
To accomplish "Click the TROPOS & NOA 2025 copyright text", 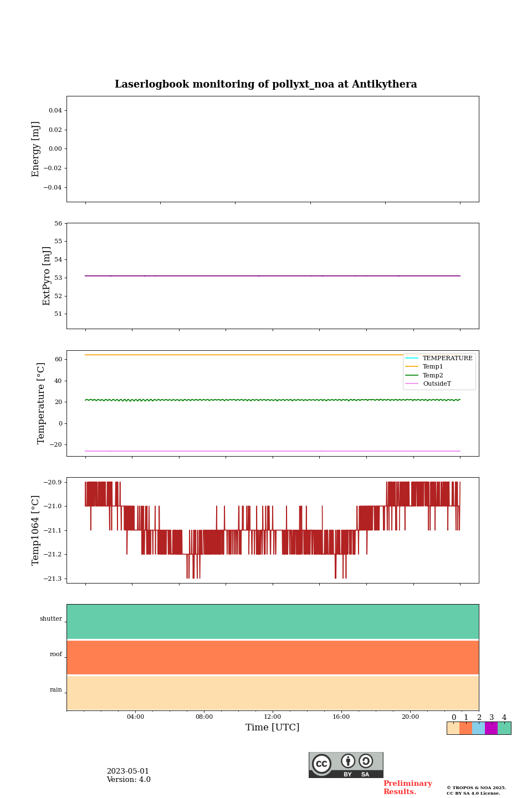I will click(x=477, y=787).
